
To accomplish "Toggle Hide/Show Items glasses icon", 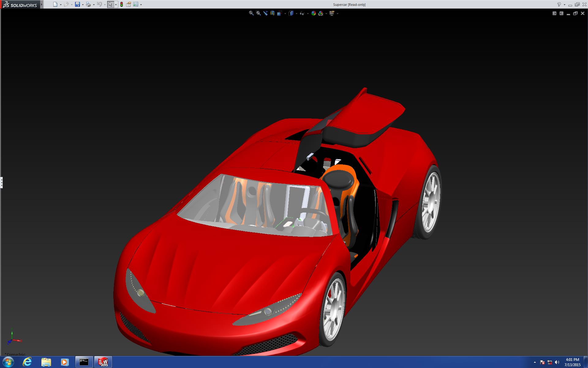I will coord(302,13).
